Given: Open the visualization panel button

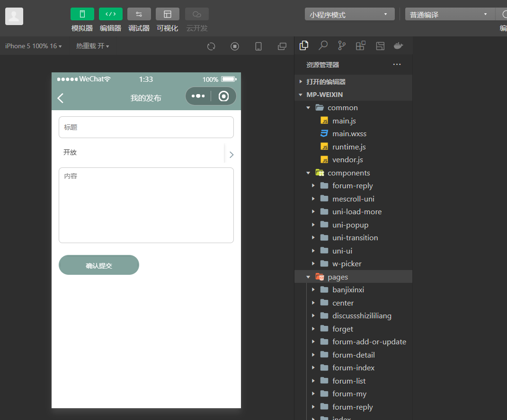Looking at the screenshot, I should (x=168, y=14).
